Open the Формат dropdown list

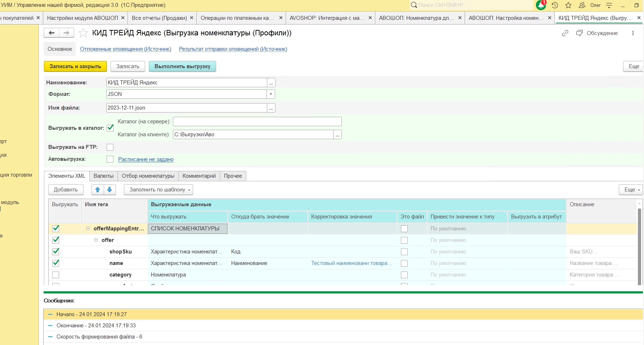[x=271, y=94]
